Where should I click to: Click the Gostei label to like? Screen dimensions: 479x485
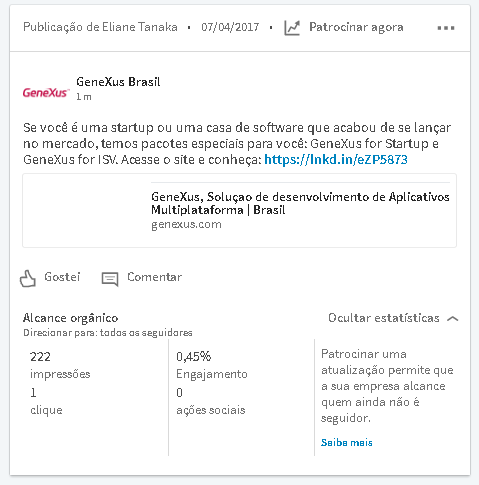(x=62, y=277)
